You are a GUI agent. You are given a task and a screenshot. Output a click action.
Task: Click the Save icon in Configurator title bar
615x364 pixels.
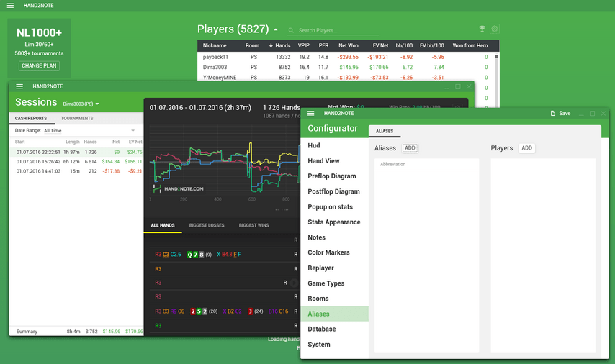click(553, 113)
